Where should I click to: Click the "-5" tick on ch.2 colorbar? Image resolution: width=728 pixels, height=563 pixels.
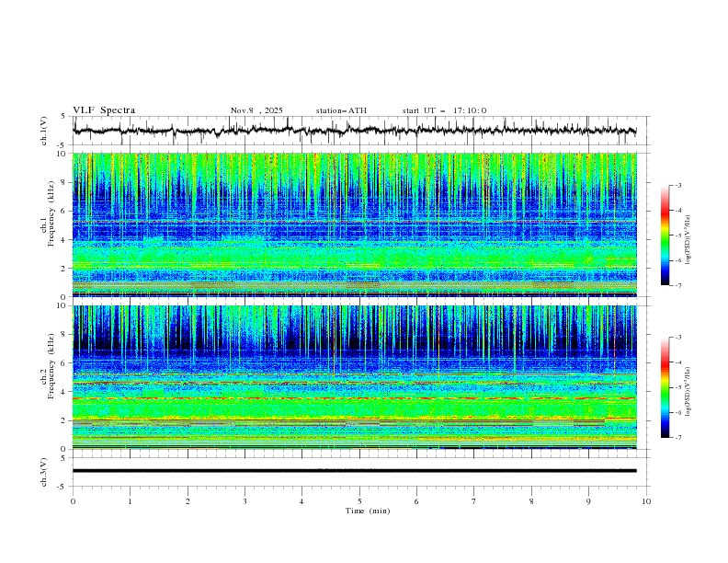[678, 387]
